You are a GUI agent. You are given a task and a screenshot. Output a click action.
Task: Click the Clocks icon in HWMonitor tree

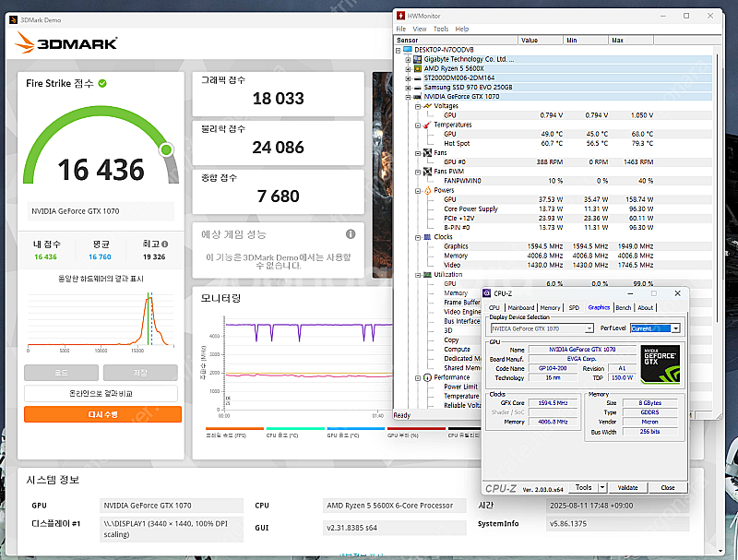click(x=427, y=237)
